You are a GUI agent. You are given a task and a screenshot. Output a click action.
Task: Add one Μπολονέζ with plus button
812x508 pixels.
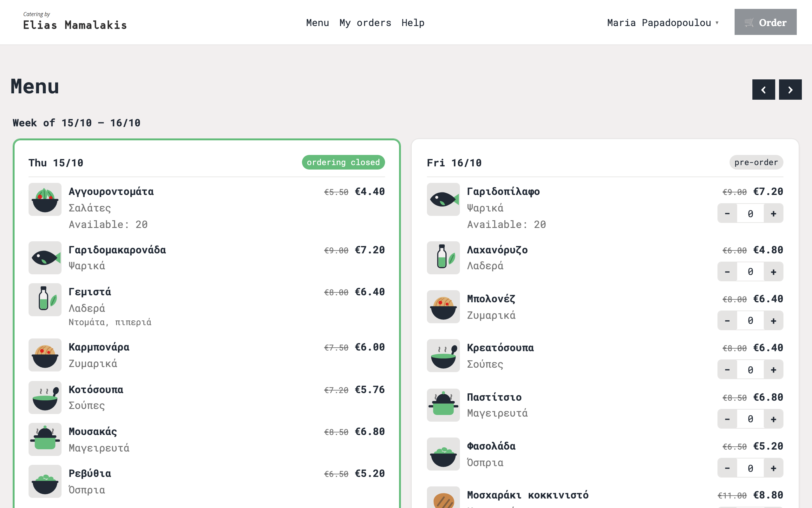tap(773, 321)
